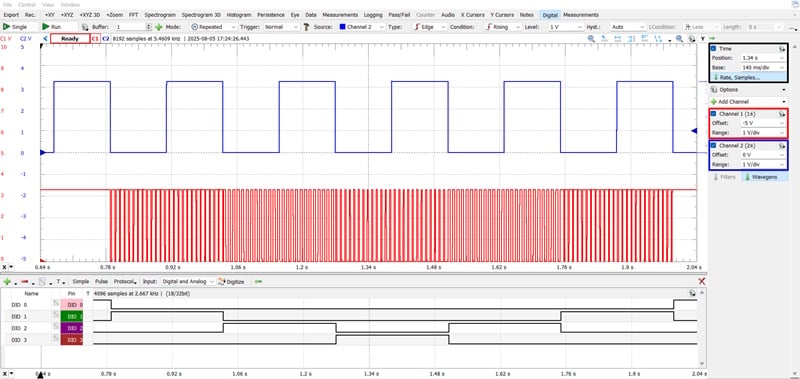800x379 pixels.
Task: Open digital panel gear settings
Action: click(x=691, y=293)
